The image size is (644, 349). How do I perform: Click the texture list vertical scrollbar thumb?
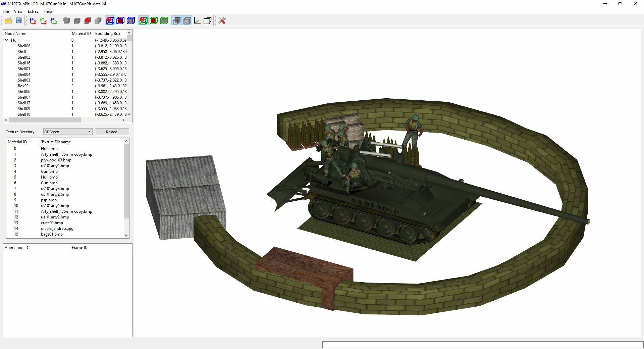pyautogui.click(x=126, y=182)
